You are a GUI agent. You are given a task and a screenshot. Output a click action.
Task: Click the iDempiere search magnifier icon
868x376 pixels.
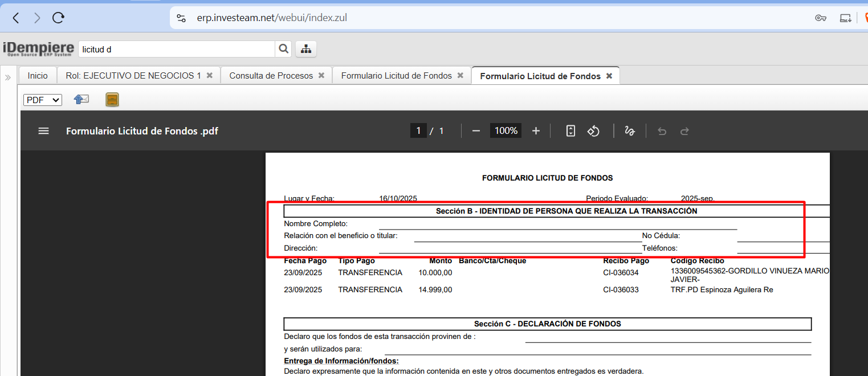pyautogui.click(x=283, y=49)
